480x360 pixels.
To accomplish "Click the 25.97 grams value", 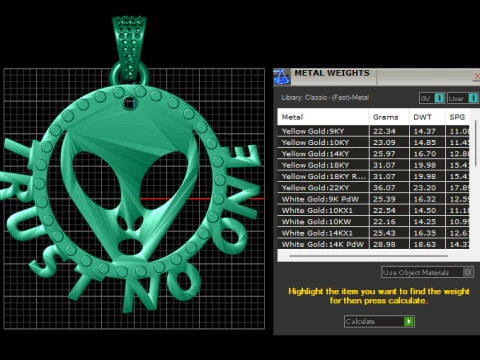I will [x=384, y=154].
